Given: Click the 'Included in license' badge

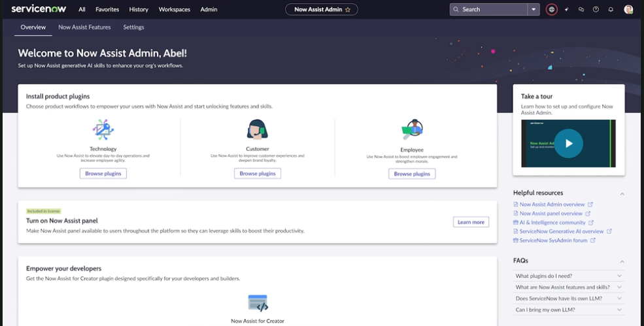Looking at the screenshot, I should tap(44, 211).
